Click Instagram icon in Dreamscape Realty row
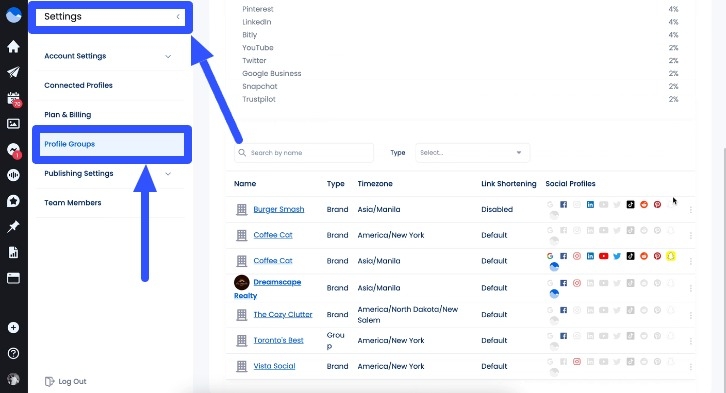726x393 pixels. (577, 283)
